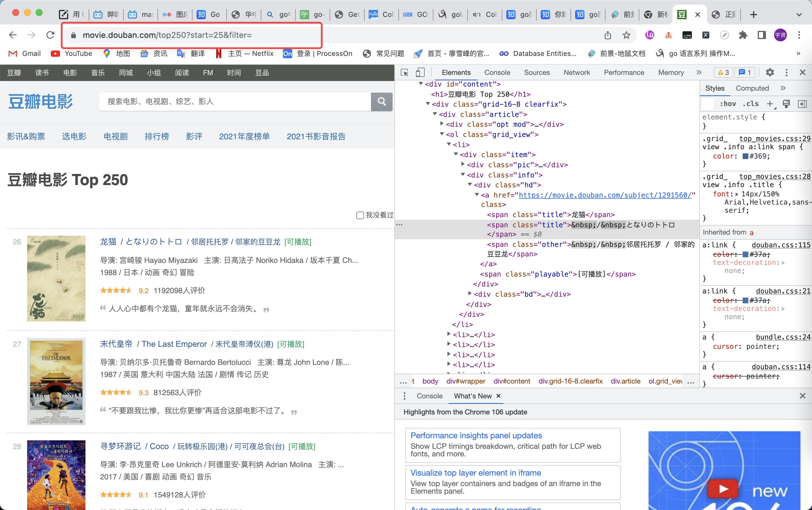Open the Netflix bookmark

(x=244, y=54)
